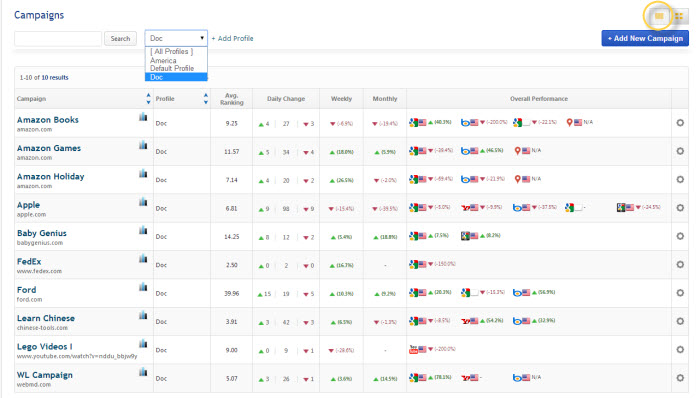Open chart icon for Amazon Books campaign

click(143, 117)
